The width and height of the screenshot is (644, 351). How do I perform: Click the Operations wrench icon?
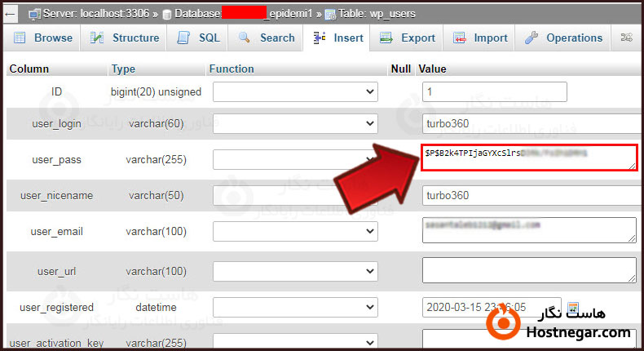(532, 38)
